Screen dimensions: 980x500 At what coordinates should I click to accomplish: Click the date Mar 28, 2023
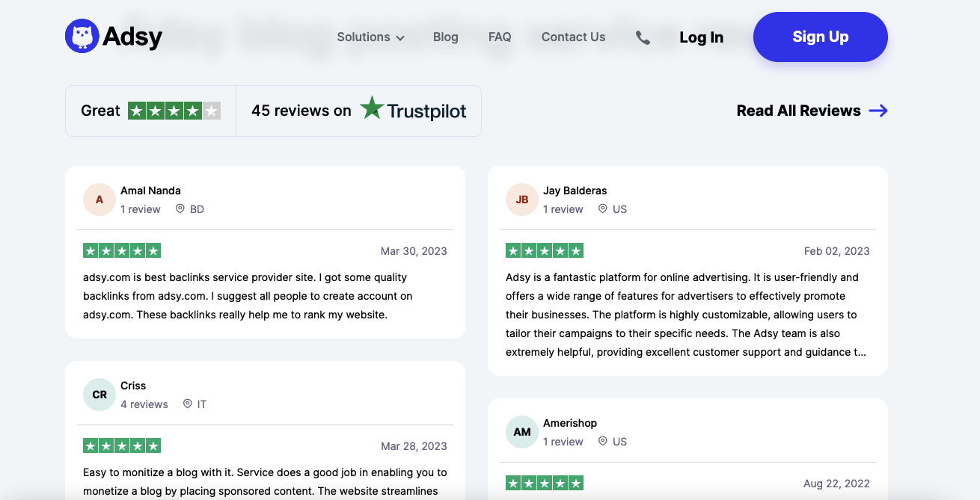pyautogui.click(x=414, y=446)
